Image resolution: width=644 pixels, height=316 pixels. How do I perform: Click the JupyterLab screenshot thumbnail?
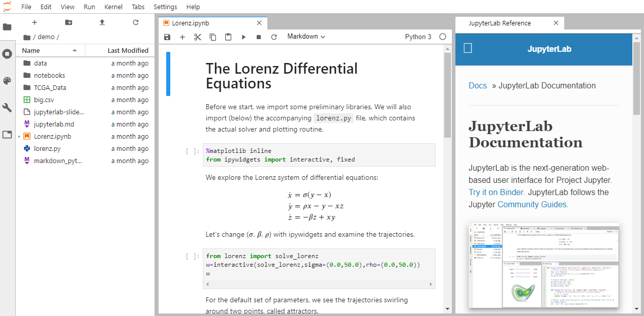coord(544,265)
